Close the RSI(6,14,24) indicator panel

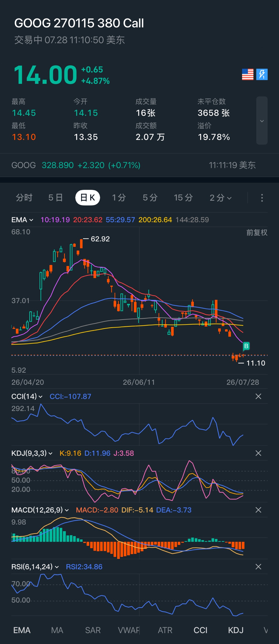pyautogui.click(x=258, y=567)
